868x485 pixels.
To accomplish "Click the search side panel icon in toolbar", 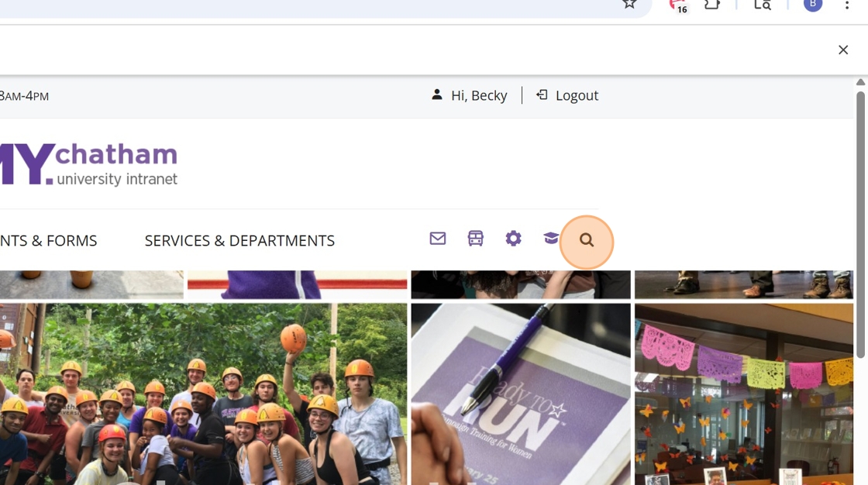I will (x=763, y=5).
